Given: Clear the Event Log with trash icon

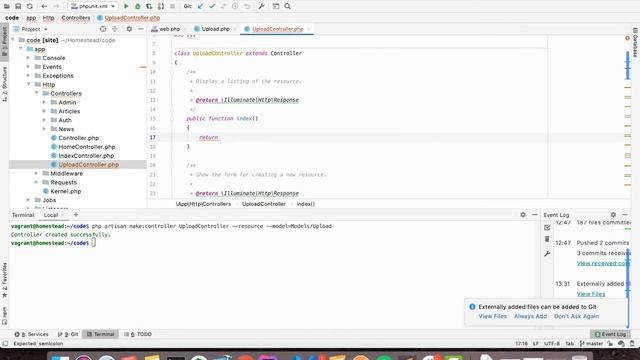Looking at the screenshot, I should (x=547, y=239).
